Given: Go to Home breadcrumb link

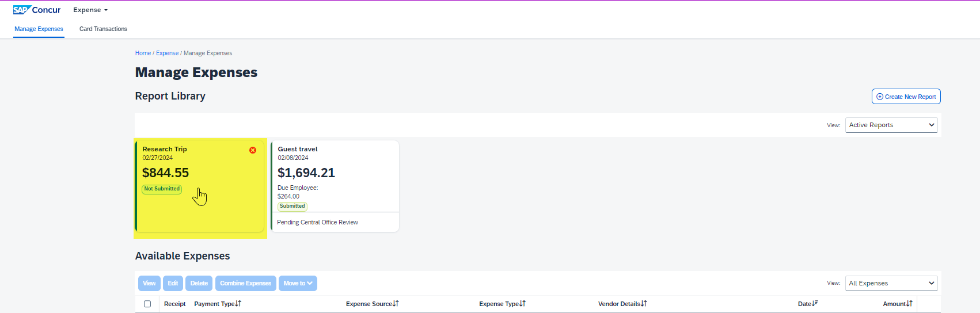Looking at the screenshot, I should [143, 53].
